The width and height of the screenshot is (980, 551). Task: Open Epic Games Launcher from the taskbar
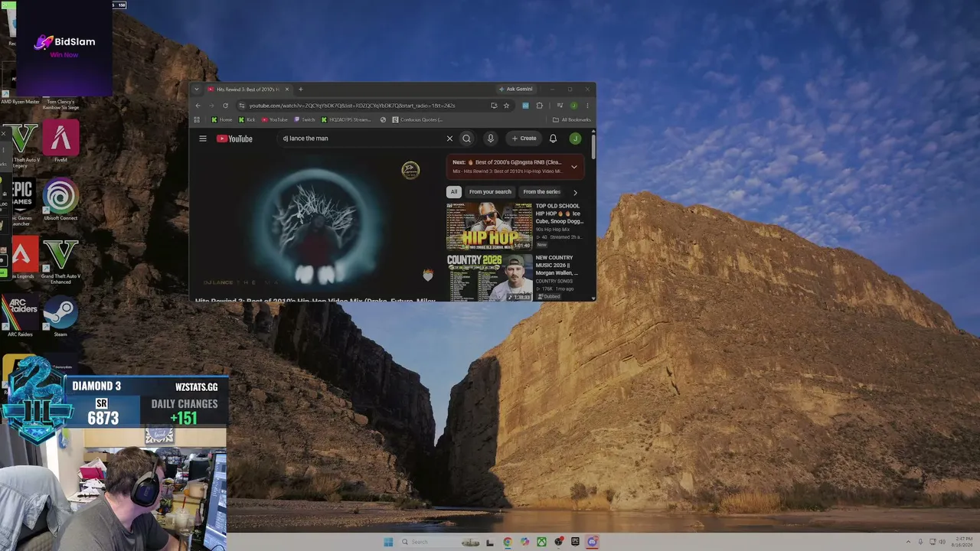[x=575, y=542]
